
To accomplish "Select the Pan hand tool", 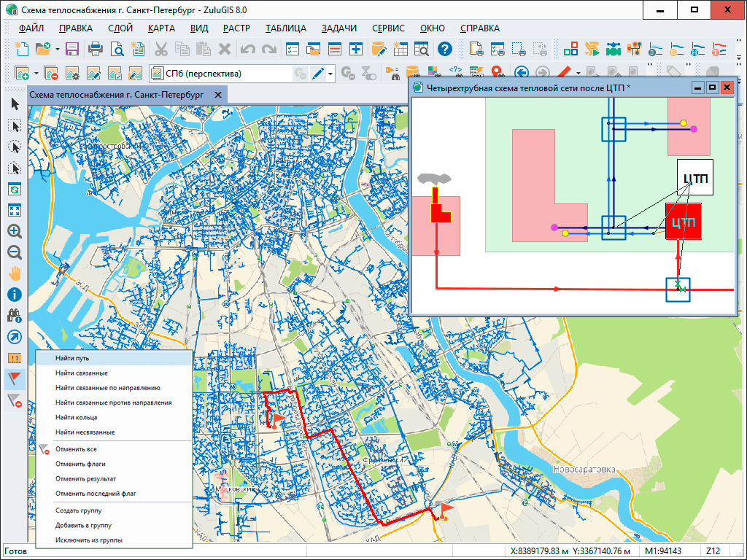I will pos(15,273).
